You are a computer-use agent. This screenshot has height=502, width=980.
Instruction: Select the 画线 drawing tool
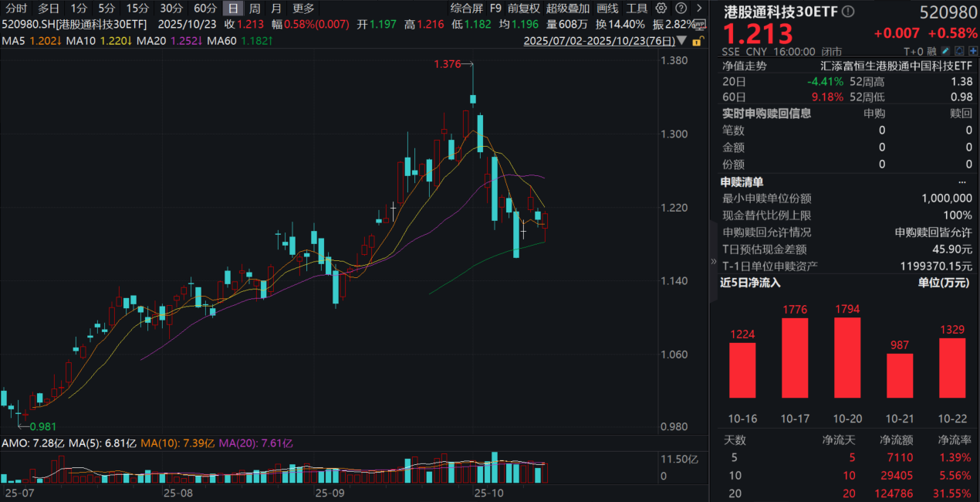click(x=607, y=8)
